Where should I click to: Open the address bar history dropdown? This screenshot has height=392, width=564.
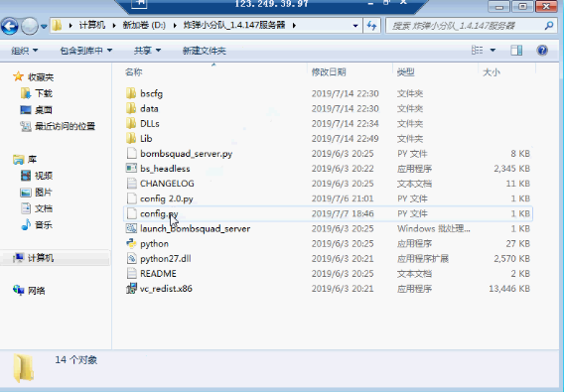point(355,26)
